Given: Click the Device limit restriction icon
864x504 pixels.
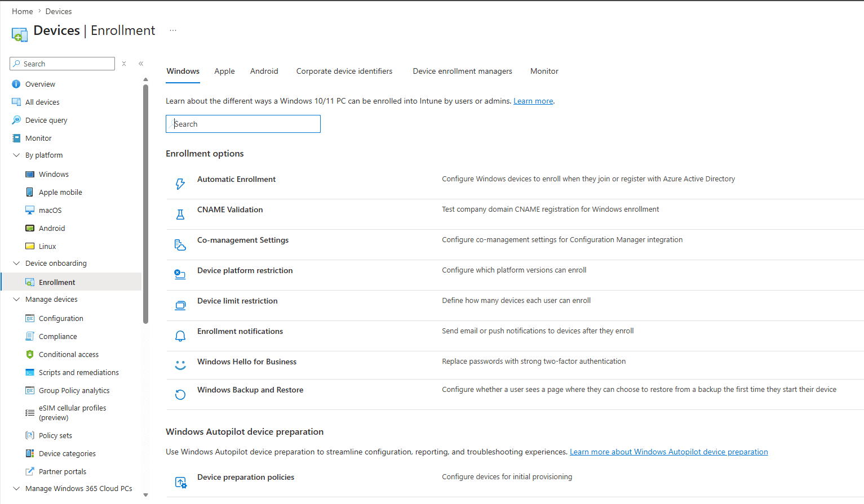Looking at the screenshot, I should point(180,305).
